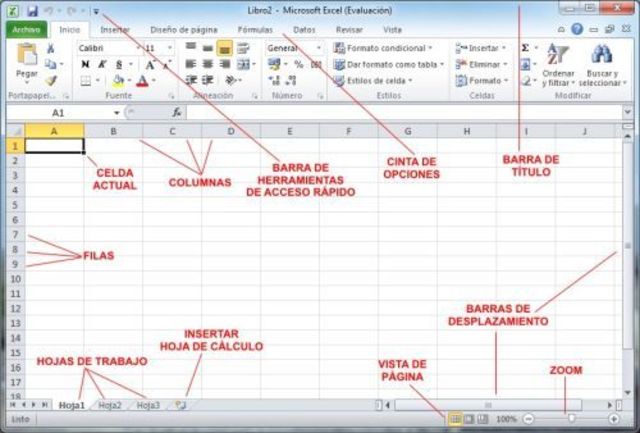
Task: Switch to the Insertar tab
Action: (115, 30)
